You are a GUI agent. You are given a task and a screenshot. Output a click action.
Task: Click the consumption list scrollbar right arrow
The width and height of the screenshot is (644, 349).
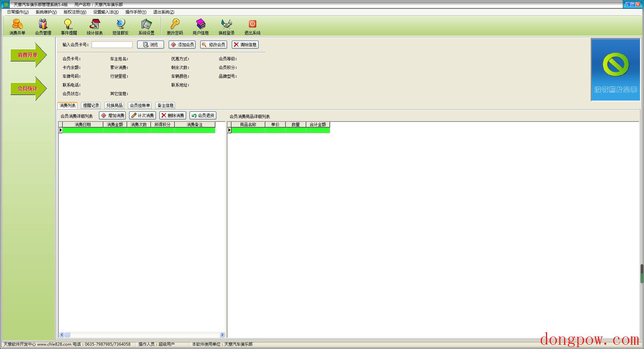tap(222, 335)
